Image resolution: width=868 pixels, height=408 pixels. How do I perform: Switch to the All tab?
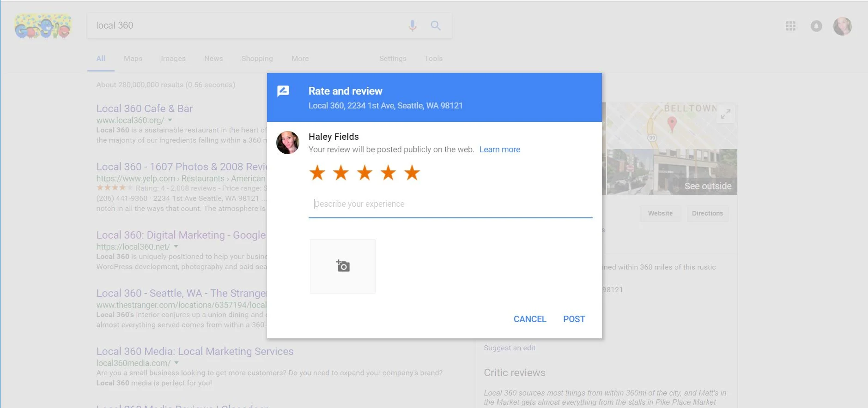[101, 59]
